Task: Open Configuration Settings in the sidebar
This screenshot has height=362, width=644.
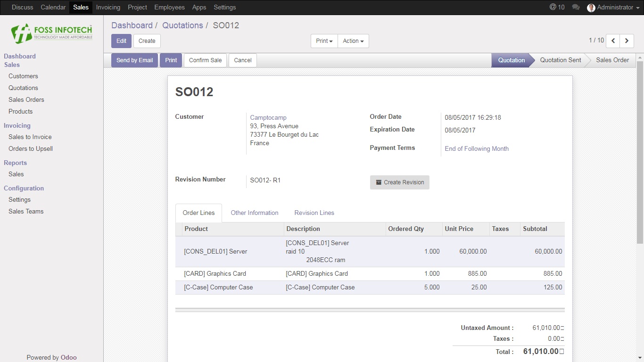Action: point(19,200)
